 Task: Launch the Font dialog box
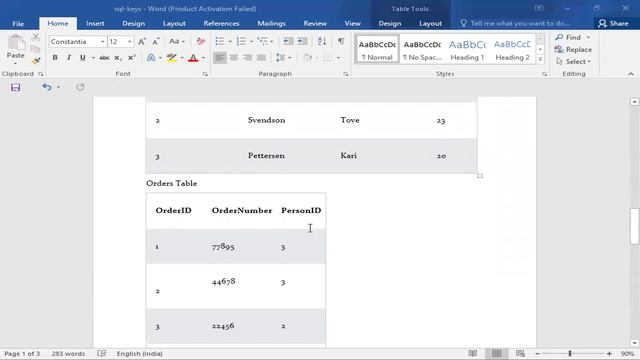[x=205, y=74]
